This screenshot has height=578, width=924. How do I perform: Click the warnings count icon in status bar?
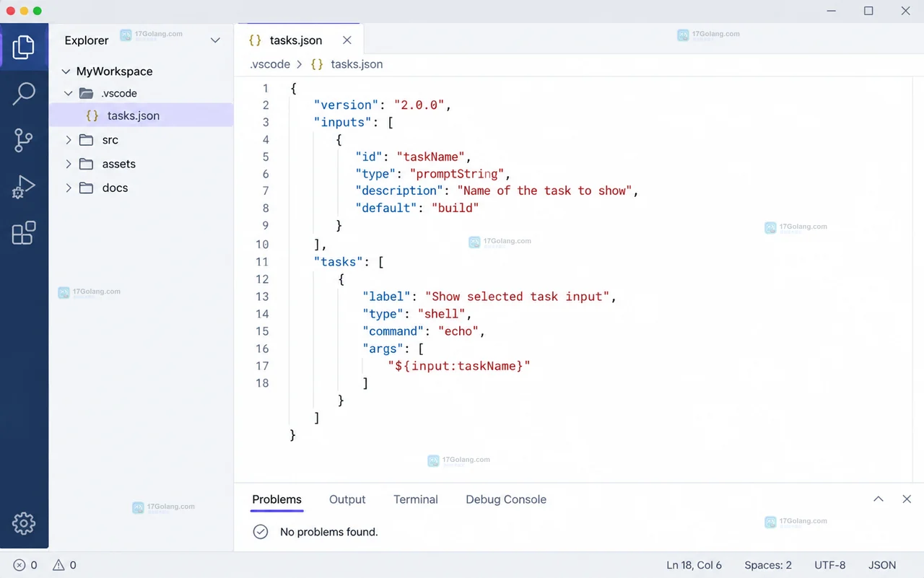[59, 565]
